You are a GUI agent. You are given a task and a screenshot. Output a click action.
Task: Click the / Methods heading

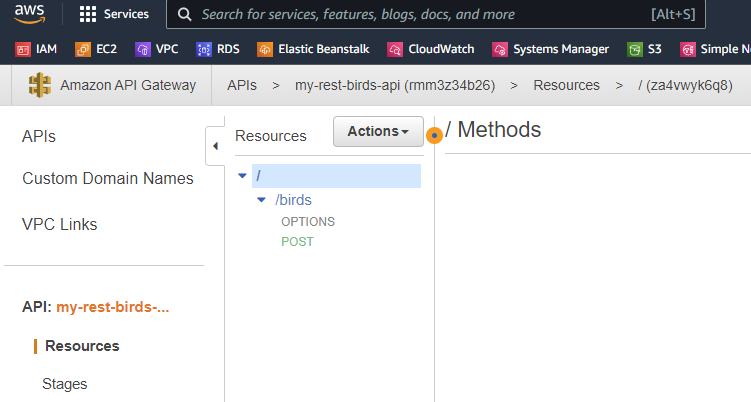[493, 130]
